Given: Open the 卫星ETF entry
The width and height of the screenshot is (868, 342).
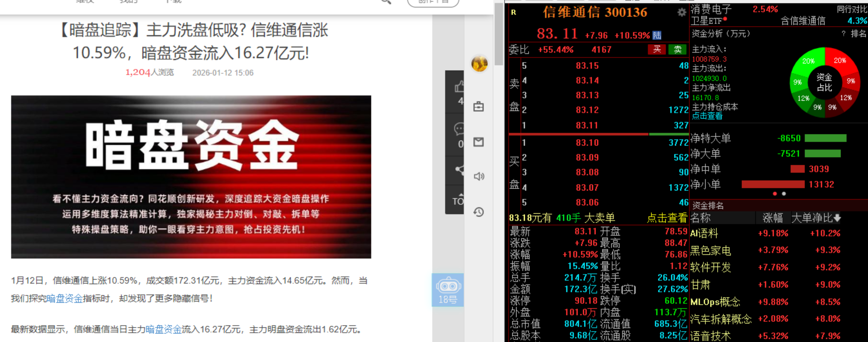Looking at the screenshot, I should (707, 21).
